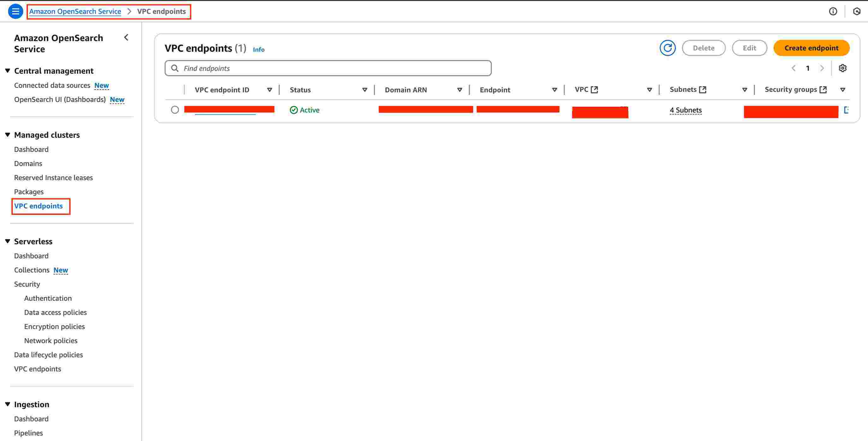The height and width of the screenshot is (441, 868).
Task: Click the Status column header
Action: (x=300, y=90)
